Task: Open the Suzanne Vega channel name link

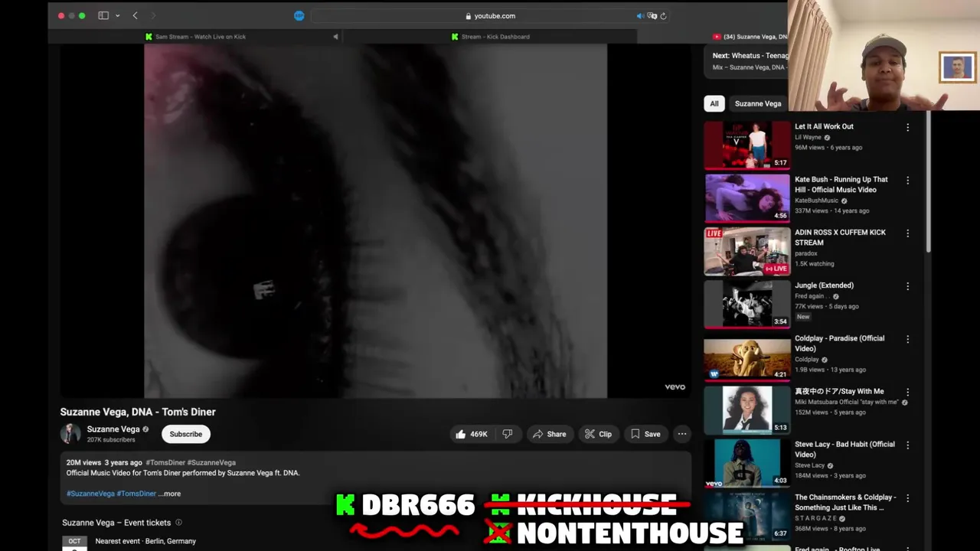Action: pos(113,429)
